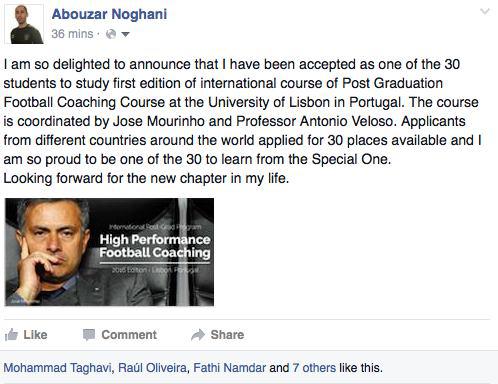Open the High Performance Football Coaching image

tap(109, 252)
